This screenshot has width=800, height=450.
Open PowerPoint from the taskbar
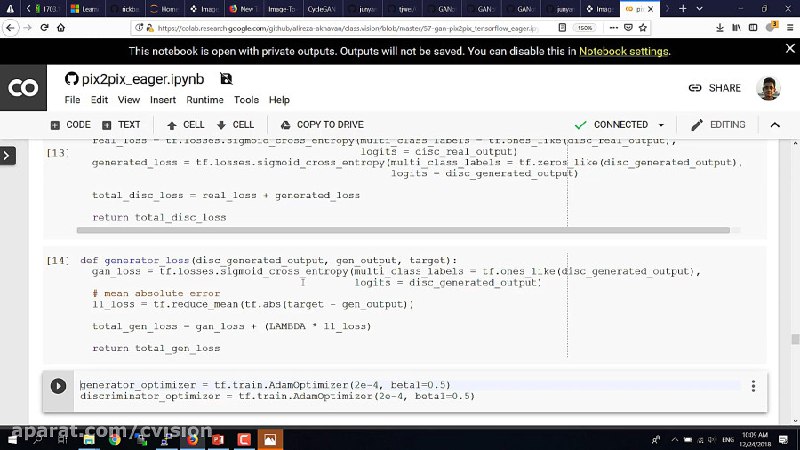coord(218,439)
